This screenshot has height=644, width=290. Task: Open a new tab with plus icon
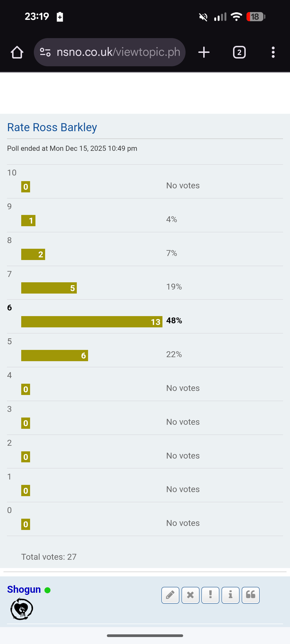204,52
